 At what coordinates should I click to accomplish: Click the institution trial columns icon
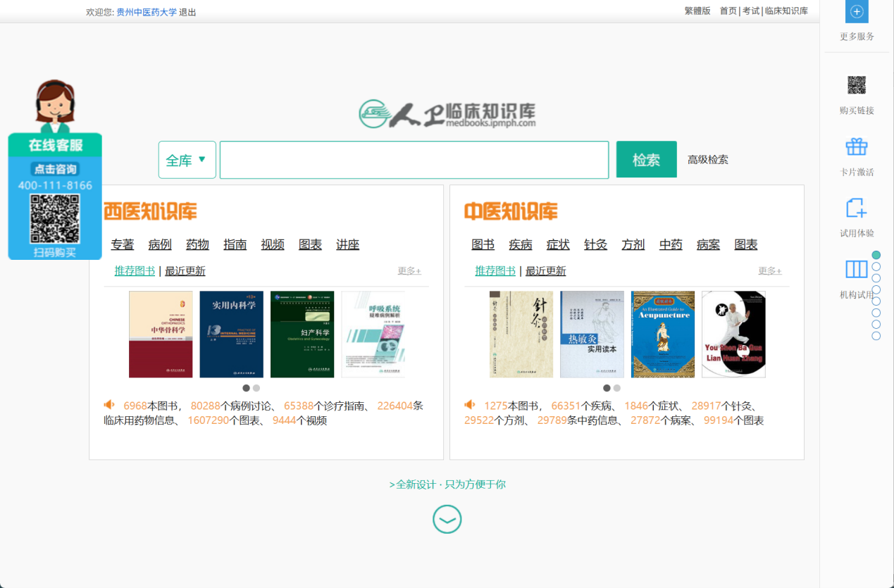coord(857,270)
